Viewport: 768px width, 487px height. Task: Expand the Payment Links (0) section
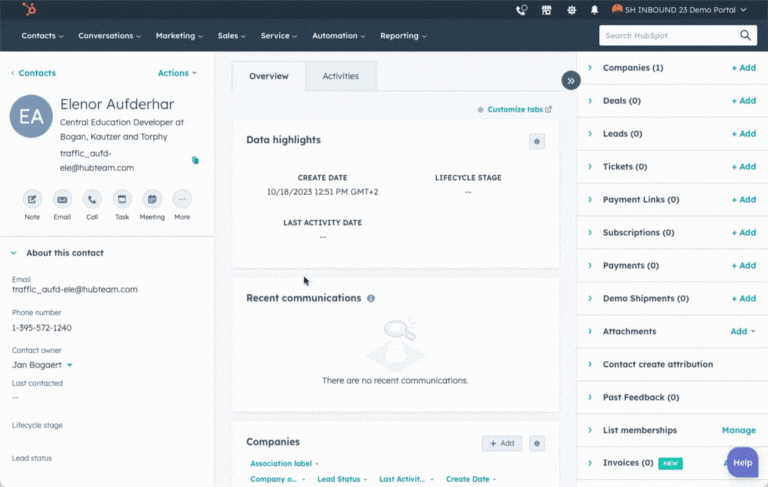pos(590,199)
